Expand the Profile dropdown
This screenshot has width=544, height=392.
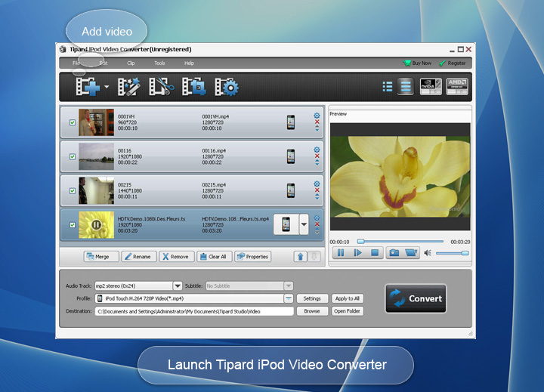coord(289,298)
